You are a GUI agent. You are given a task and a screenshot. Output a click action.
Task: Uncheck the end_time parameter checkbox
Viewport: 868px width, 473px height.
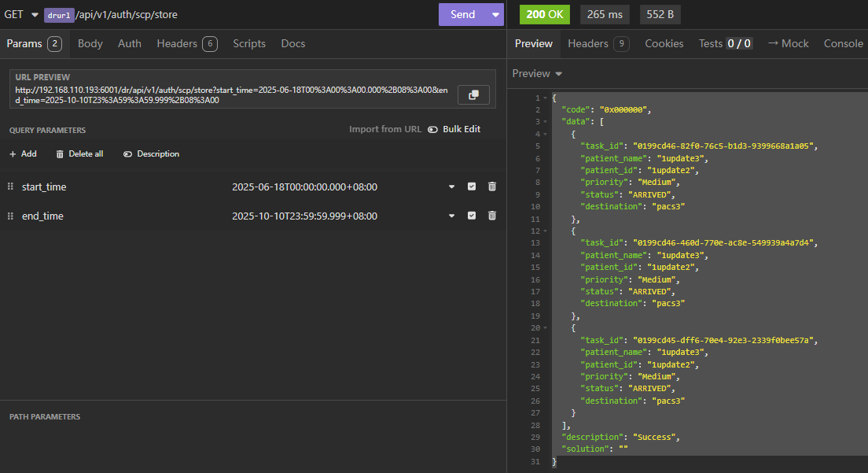(472, 216)
